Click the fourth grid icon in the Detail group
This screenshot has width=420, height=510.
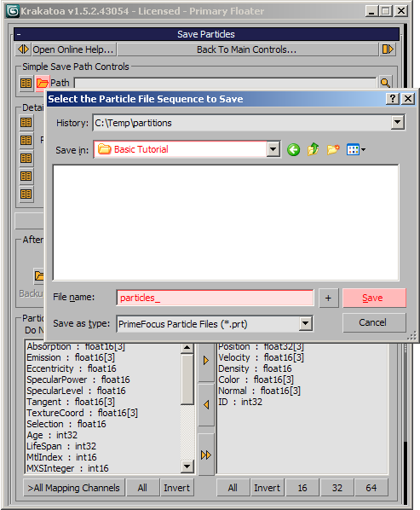(x=26, y=177)
